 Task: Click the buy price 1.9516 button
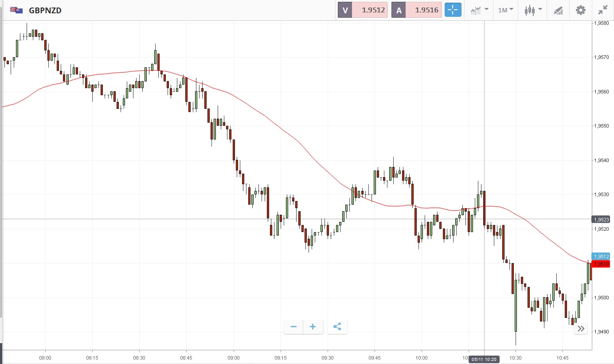(416, 10)
